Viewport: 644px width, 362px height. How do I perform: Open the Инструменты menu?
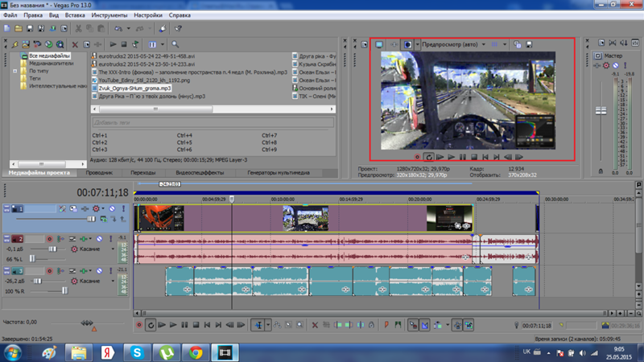coord(109,15)
